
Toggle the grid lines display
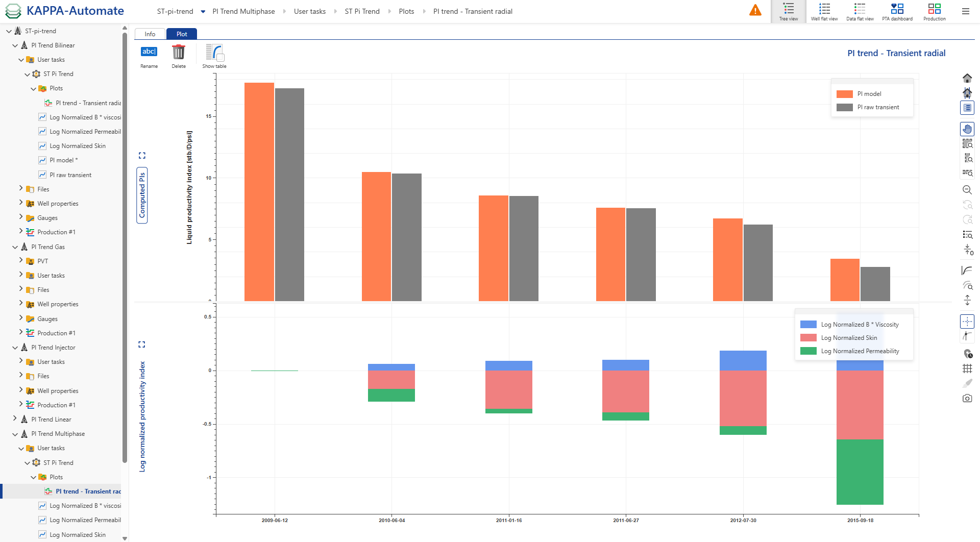[x=967, y=368]
